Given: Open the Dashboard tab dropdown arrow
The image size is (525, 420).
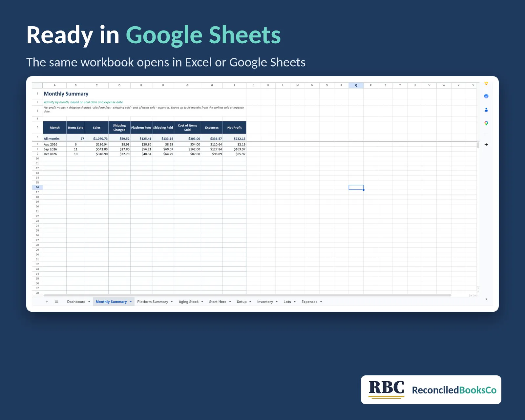Looking at the screenshot, I should [89, 302].
